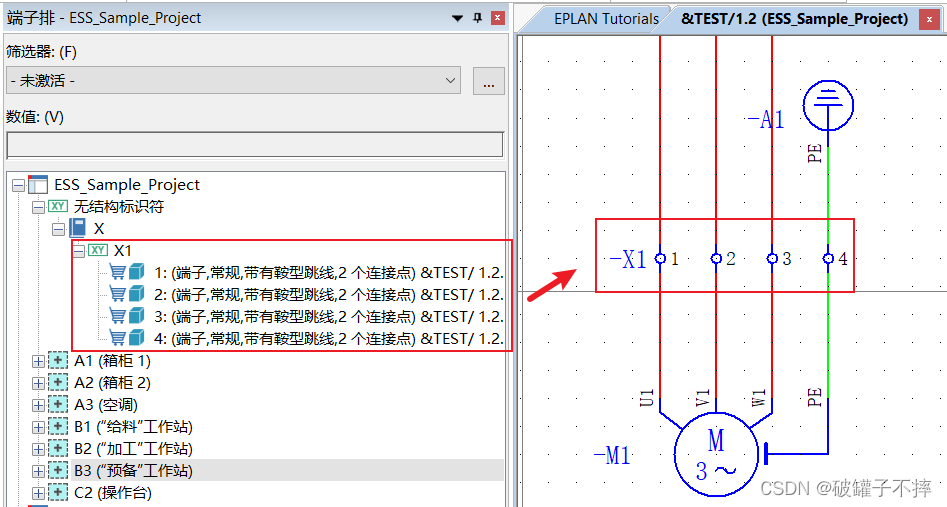Select the -A1 grounding symbol

(828, 105)
